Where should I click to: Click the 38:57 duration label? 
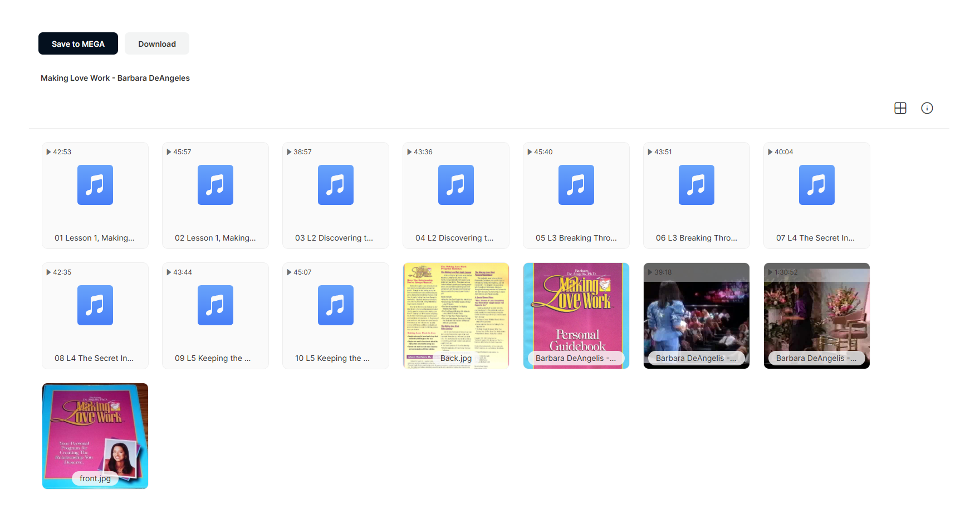[302, 152]
